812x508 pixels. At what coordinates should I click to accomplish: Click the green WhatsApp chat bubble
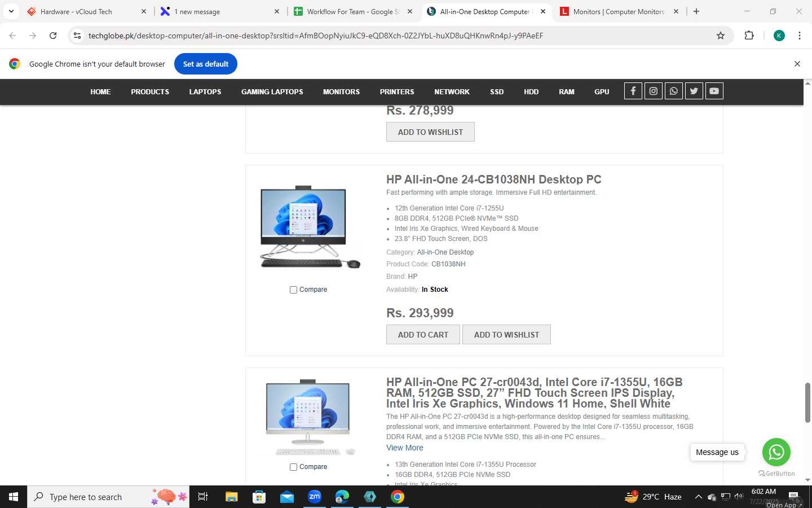(x=776, y=452)
